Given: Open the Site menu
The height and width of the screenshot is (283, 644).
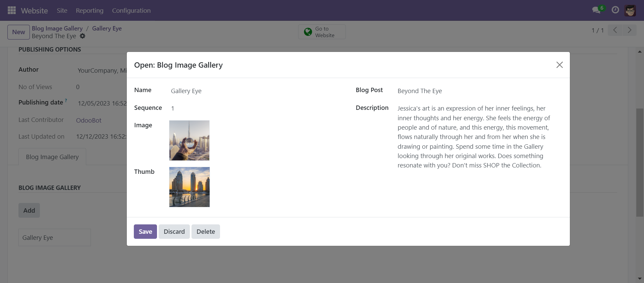Looking at the screenshot, I should (x=62, y=10).
